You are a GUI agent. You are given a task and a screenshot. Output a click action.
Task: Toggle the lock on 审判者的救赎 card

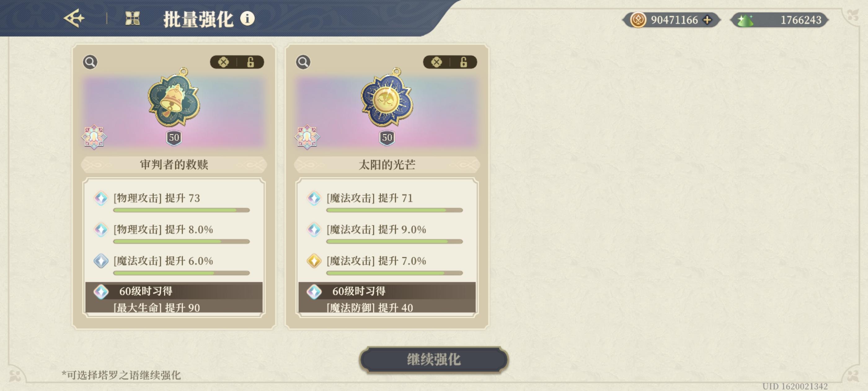pos(250,62)
